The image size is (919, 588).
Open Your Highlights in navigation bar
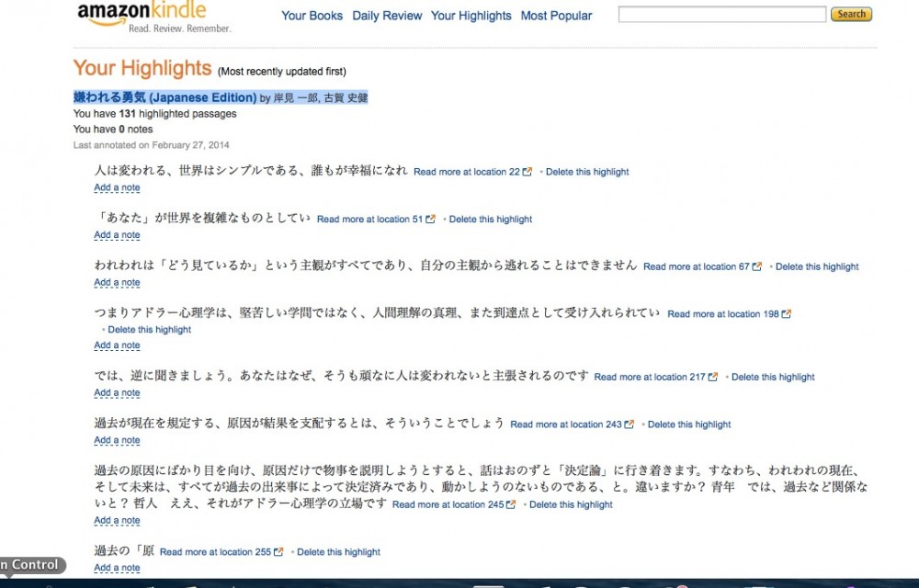(x=471, y=16)
